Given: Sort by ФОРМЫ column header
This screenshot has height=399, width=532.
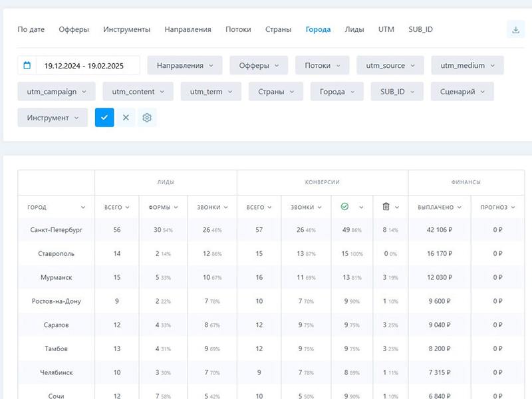Looking at the screenshot, I should point(163,207).
